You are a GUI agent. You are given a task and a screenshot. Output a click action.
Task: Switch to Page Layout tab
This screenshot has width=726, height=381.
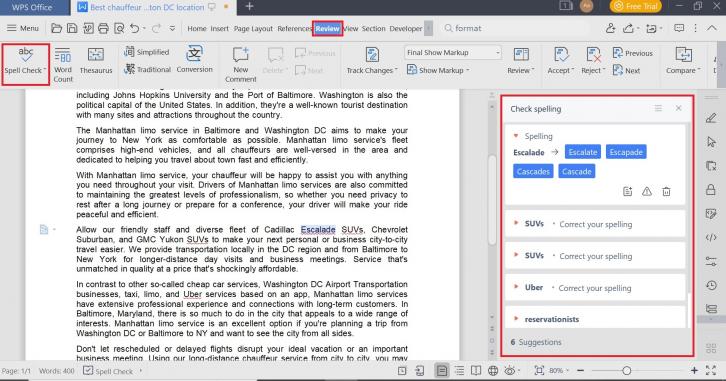(x=253, y=28)
